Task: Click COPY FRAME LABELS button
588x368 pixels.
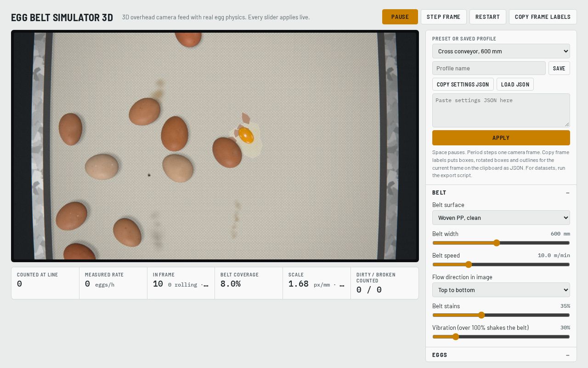Action: (x=543, y=17)
